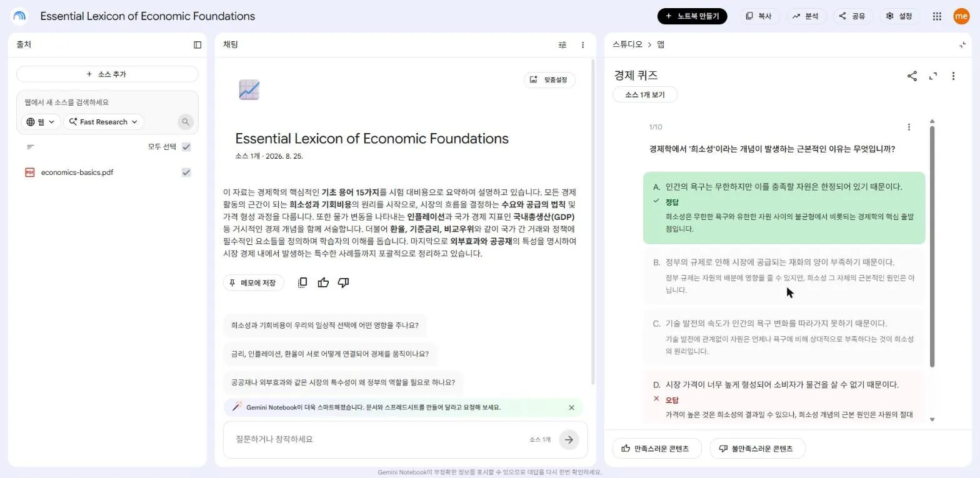Focus the 웹에서 새 소스를 검색하세요 search field

(x=107, y=102)
